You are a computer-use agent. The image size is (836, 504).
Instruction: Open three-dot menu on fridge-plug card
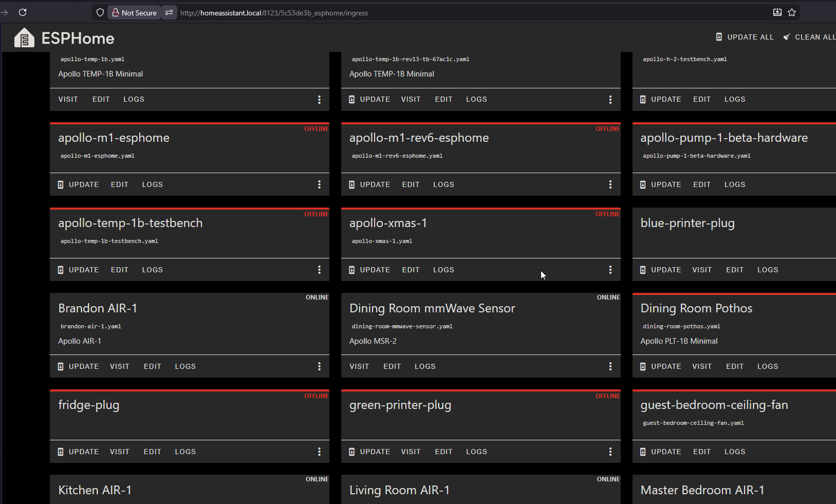(319, 452)
